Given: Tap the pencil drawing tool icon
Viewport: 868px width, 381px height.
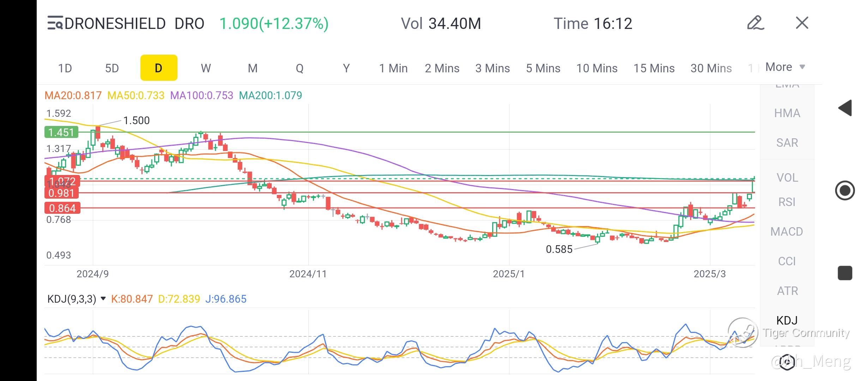Looking at the screenshot, I should (x=755, y=23).
